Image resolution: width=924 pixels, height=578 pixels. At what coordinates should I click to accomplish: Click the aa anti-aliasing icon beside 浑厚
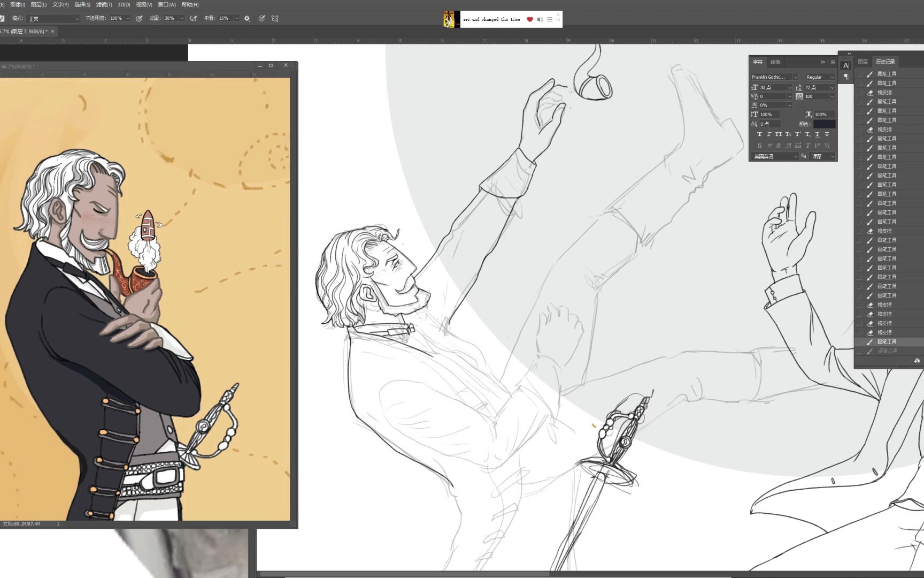(804, 156)
